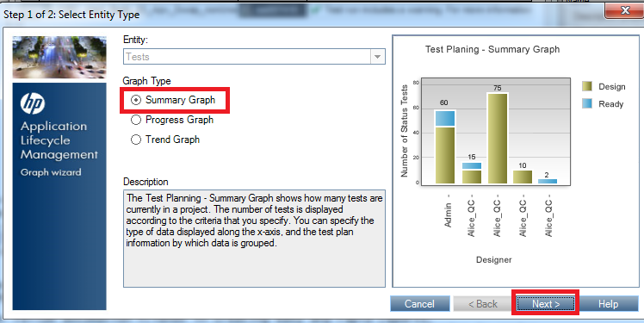This screenshot has width=644, height=323.
Task: Select the Trend Graph radio button
Action: pyautogui.click(x=136, y=140)
